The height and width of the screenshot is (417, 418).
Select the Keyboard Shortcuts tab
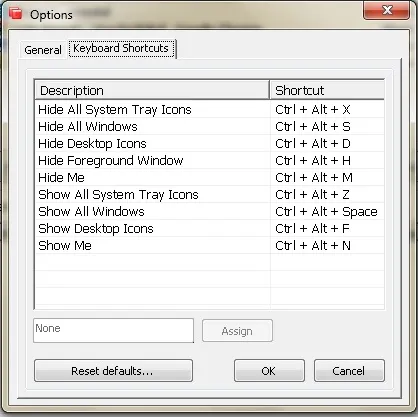[121, 48]
